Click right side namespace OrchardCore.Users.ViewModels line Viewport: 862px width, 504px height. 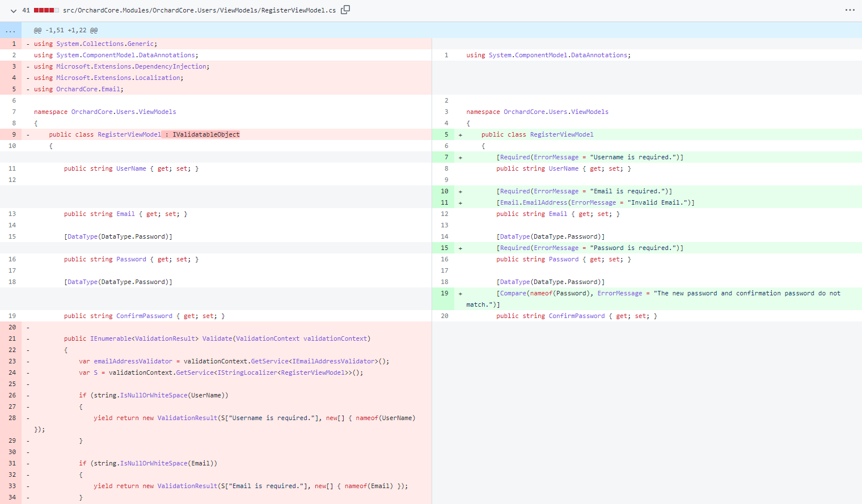537,112
